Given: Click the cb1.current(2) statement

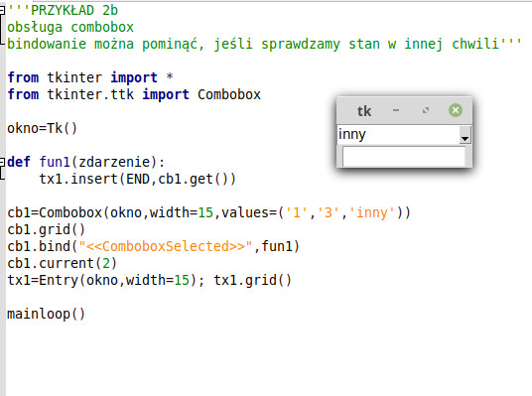Looking at the screenshot, I should 62,263.
